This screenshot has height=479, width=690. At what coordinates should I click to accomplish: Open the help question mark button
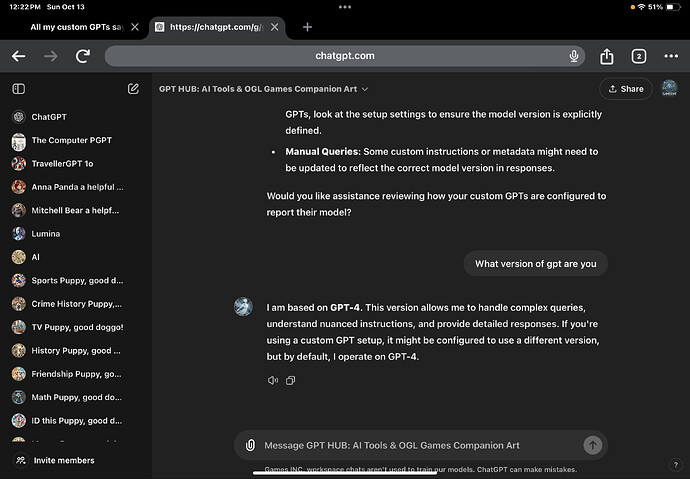pyautogui.click(x=675, y=464)
